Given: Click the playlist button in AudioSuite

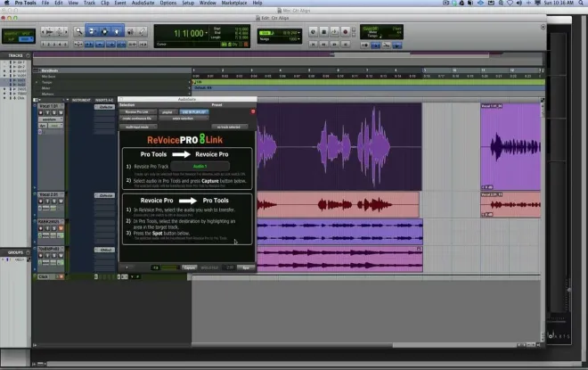Looking at the screenshot, I should click(167, 111).
